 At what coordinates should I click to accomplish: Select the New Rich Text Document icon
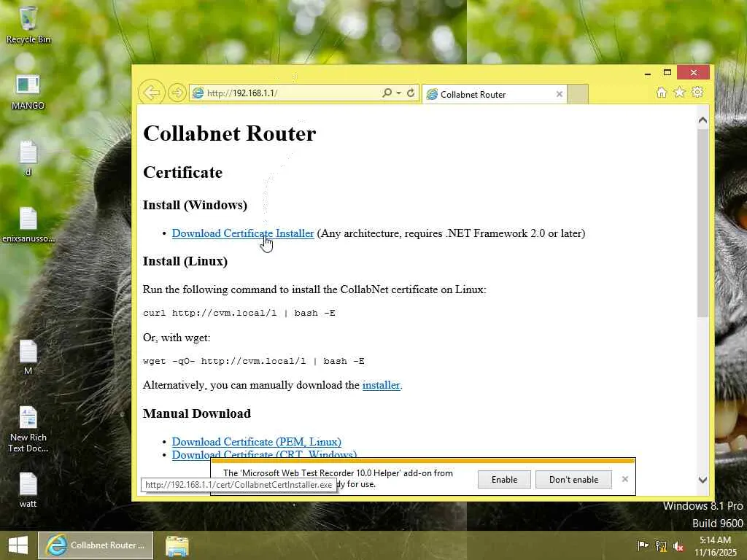coord(28,429)
